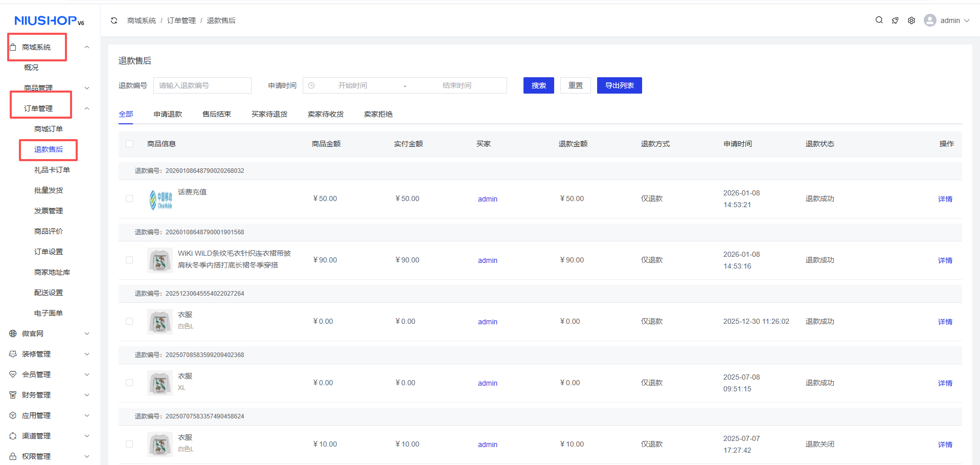Click the 话费充值 China Mobile thumbnail
The width and height of the screenshot is (980, 465).
161,199
